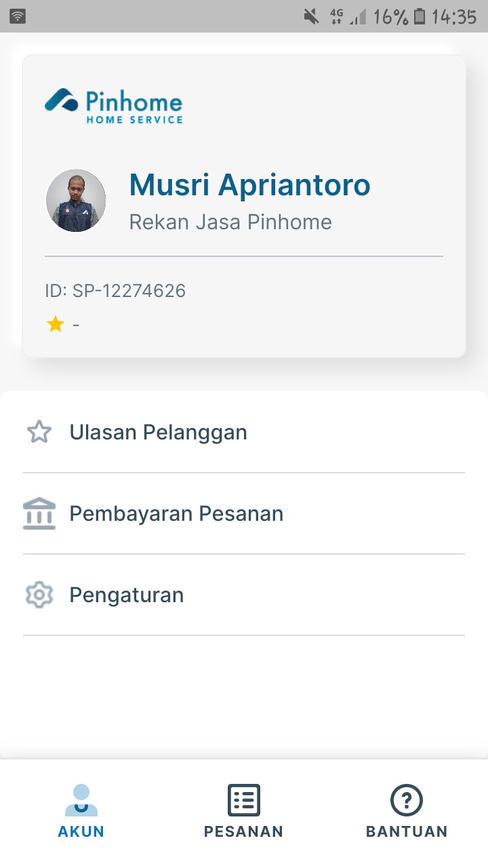The image size is (488, 868).
Task: Tap the battery icon in status bar
Action: 420,16
